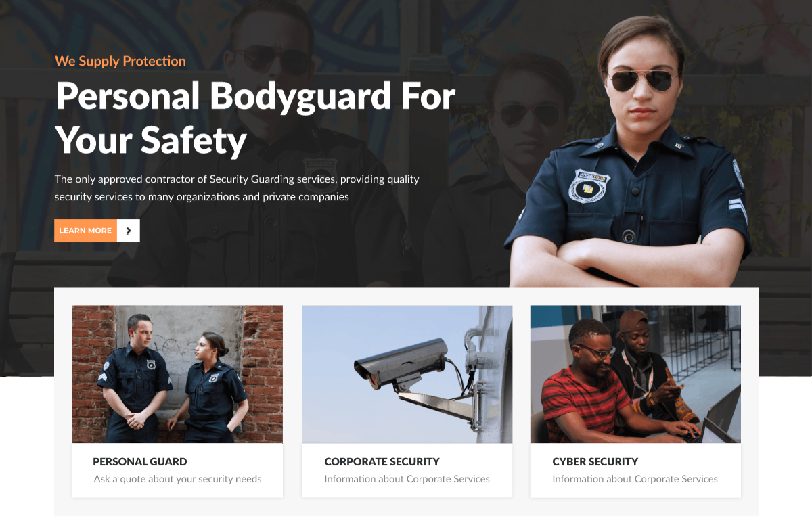Click the orange LEARN MORE button
This screenshot has height=529, width=812.
[x=86, y=231]
